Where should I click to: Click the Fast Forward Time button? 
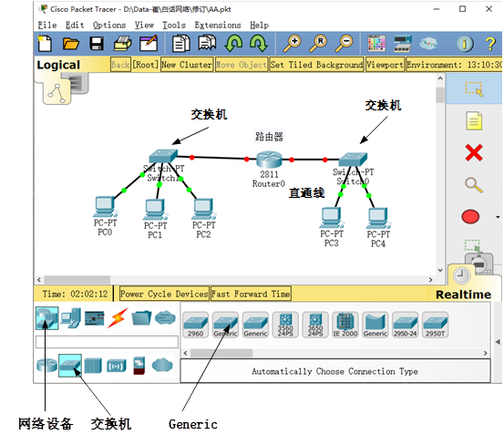(x=251, y=294)
